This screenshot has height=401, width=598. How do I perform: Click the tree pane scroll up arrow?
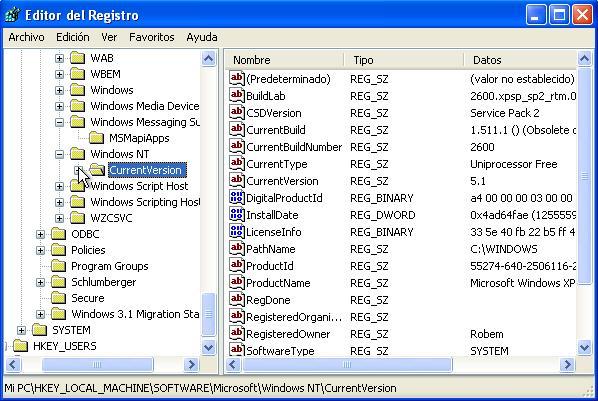tap(209, 58)
